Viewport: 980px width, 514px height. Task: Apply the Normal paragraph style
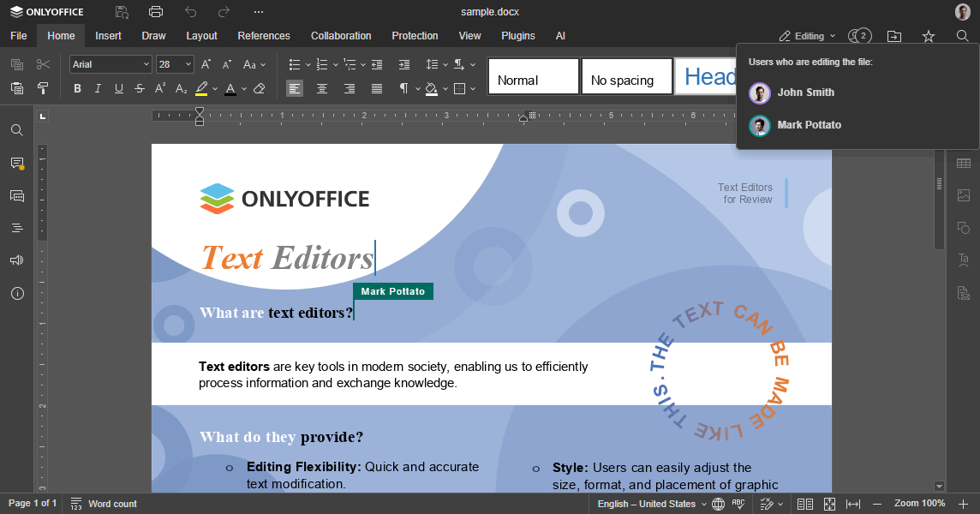[x=533, y=76]
